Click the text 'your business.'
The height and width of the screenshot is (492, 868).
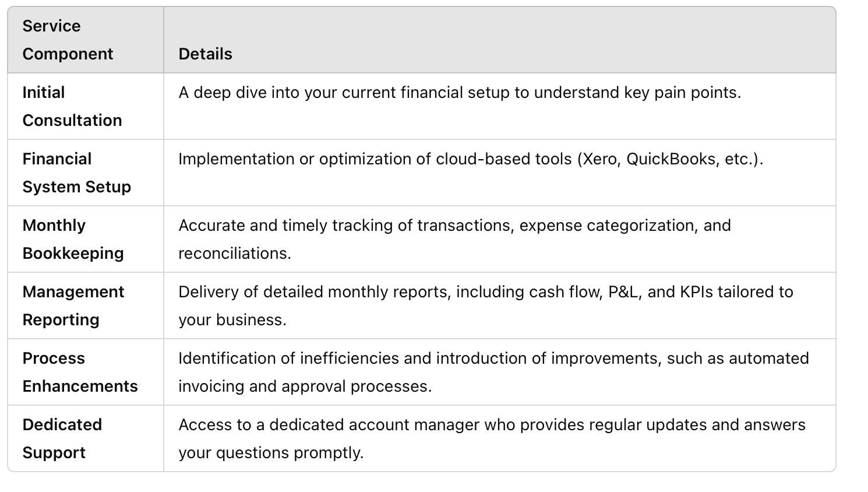[x=232, y=320]
